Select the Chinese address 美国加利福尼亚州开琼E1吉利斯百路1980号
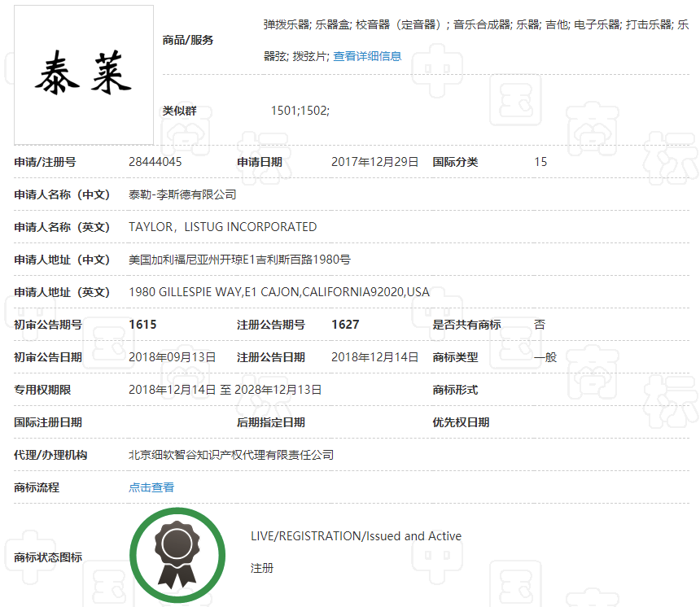The image size is (700, 607). (239, 260)
